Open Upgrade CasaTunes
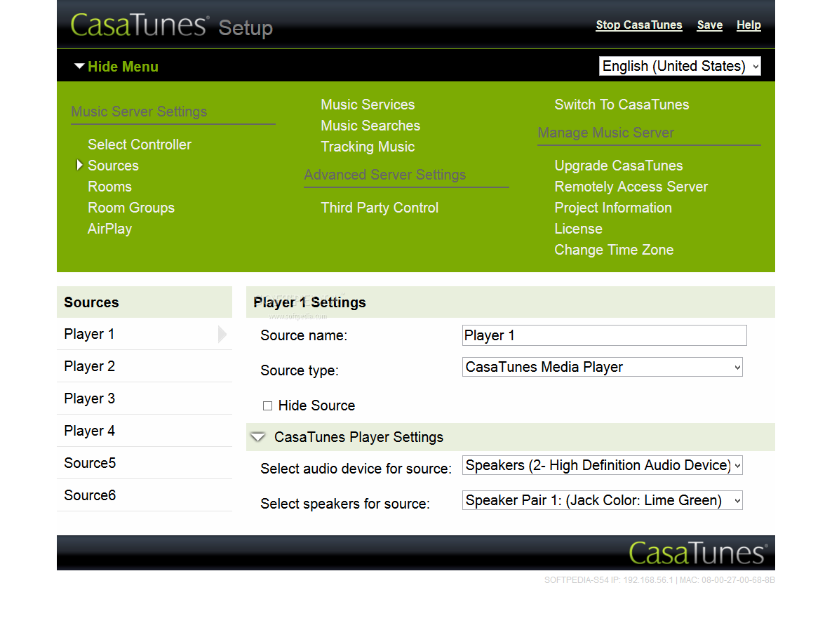This screenshot has width=832, height=644. click(619, 166)
